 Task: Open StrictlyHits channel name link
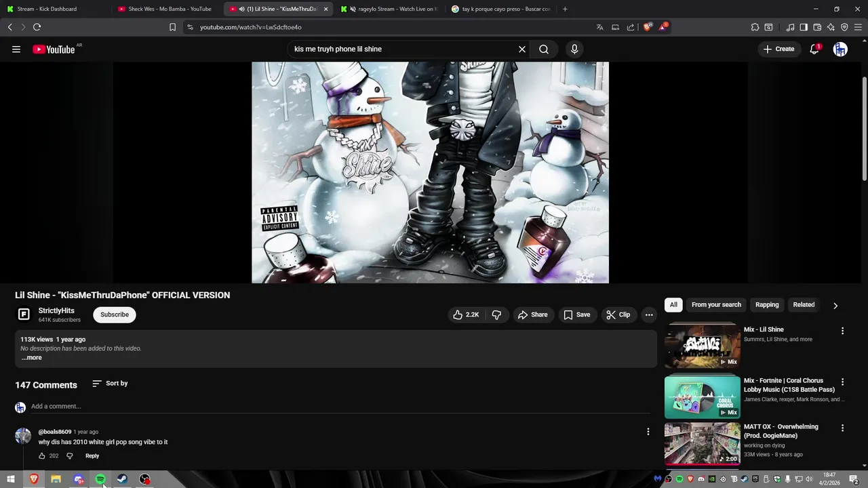[56, 310]
